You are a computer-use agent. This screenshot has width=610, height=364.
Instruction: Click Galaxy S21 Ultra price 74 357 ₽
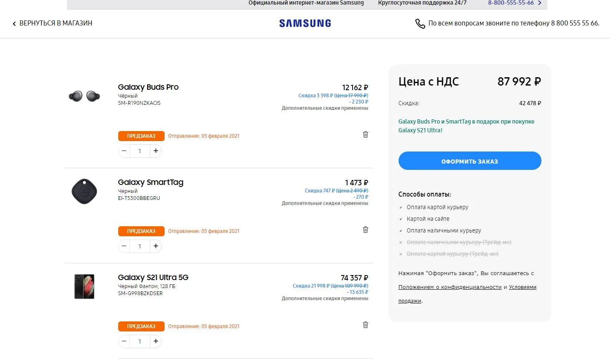click(x=354, y=278)
